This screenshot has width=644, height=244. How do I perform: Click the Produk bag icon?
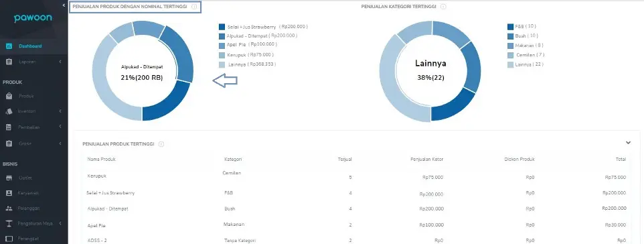[x=9, y=96]
